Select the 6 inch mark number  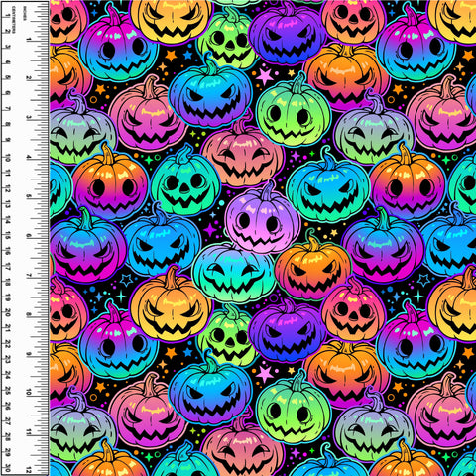point(29,236)
